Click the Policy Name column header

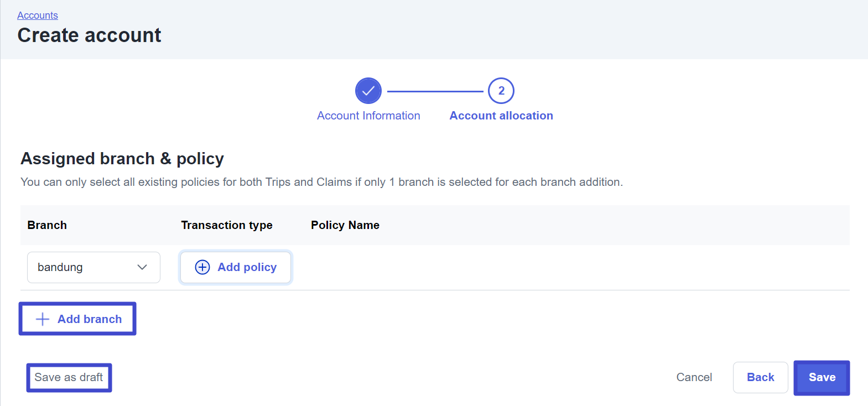click(x=345, y=225)
